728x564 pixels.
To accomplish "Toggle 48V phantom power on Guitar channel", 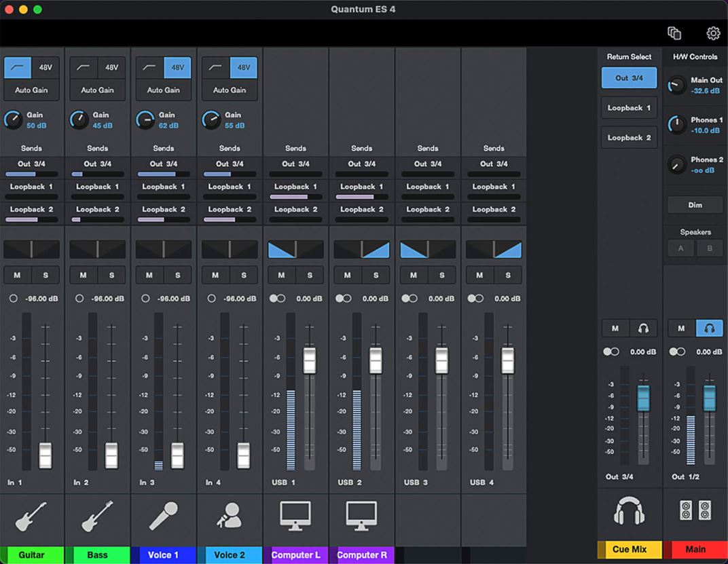I will coord(45,67).
